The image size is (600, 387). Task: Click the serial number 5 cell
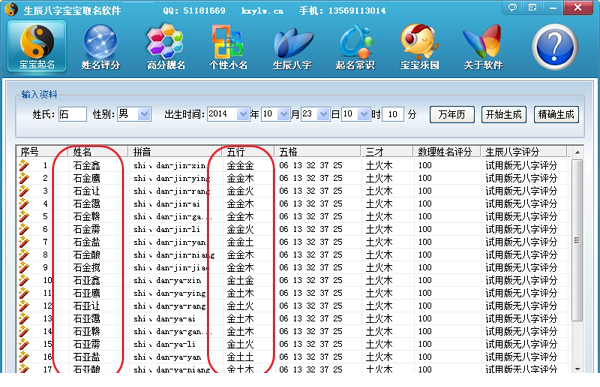(x=45, y=216)
